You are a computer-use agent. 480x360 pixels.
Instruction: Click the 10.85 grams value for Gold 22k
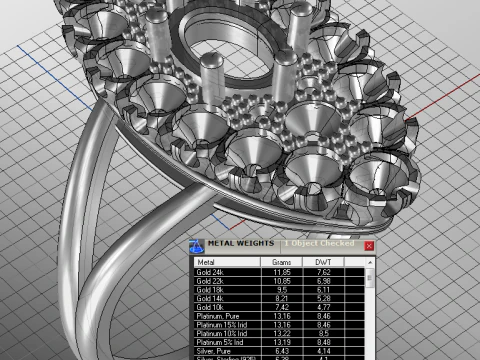[282, 281]
